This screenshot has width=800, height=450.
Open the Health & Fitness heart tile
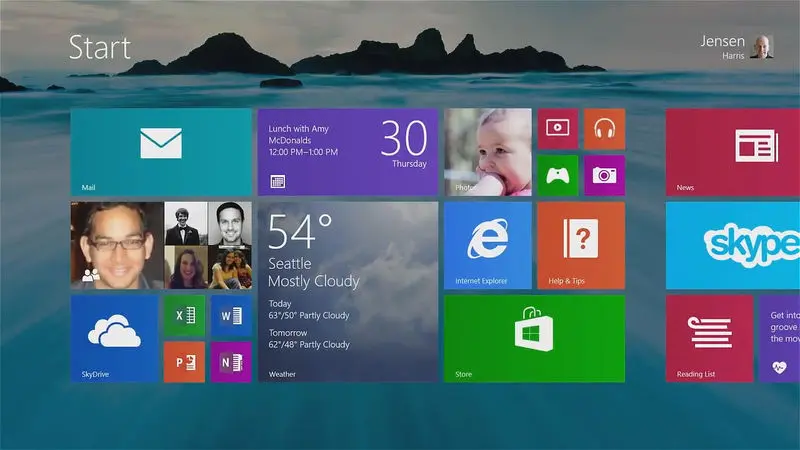click(x=780, y=339)
